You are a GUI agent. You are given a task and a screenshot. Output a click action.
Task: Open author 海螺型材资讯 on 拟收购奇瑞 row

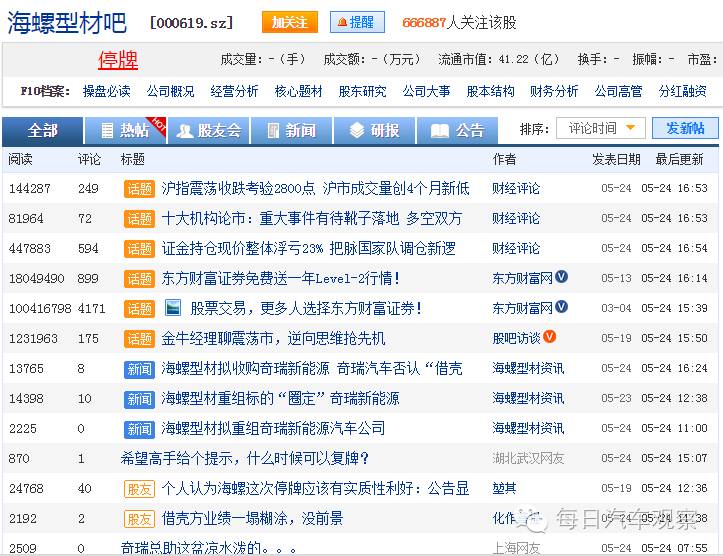pos(528,368)
